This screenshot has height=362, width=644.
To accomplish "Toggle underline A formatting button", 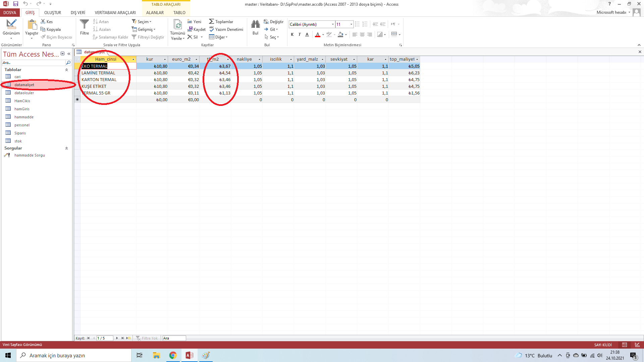I will coord(307,35).
